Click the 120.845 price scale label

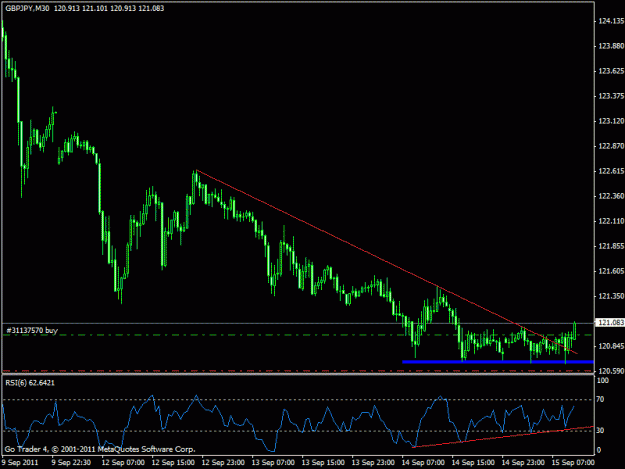(x=611, y=346)
